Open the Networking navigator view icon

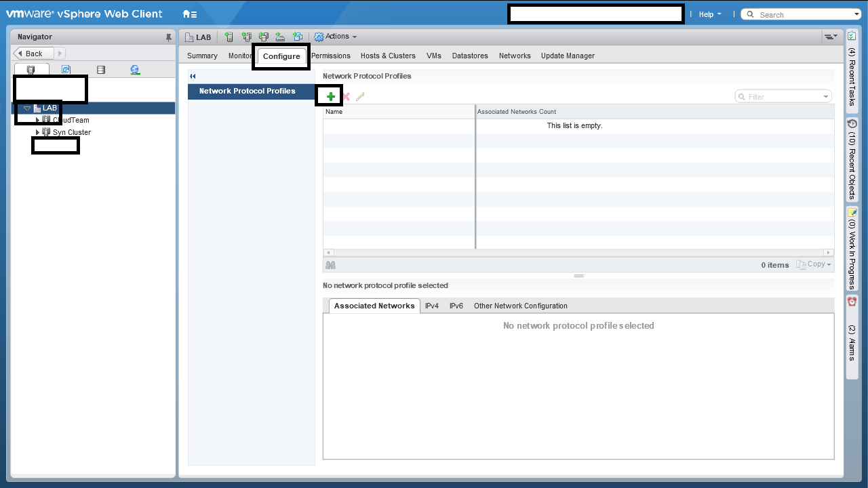click(135, 70)
